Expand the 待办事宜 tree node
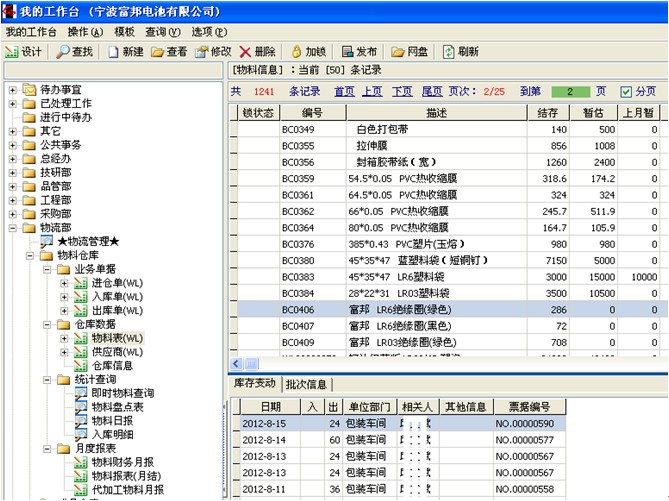The width and height of the screenshot is (669, 501). [x=12, y=89]
